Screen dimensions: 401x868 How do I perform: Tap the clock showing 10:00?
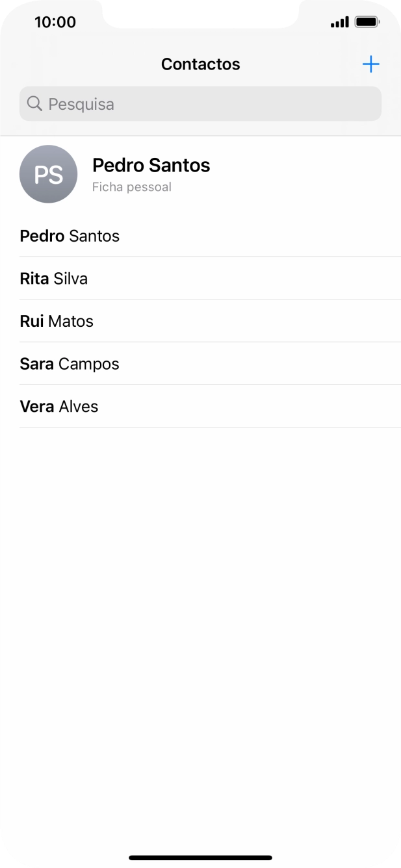(x=55, y=21)
